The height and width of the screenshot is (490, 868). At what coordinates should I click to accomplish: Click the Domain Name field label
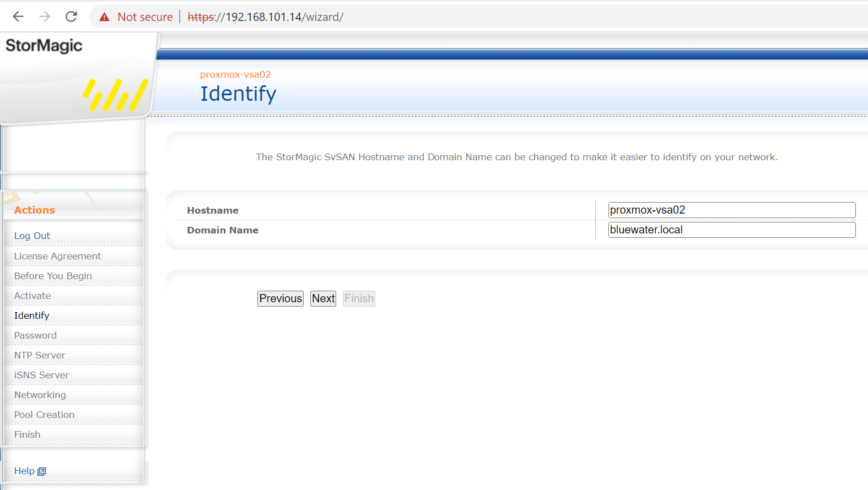[x=223, y=230]
